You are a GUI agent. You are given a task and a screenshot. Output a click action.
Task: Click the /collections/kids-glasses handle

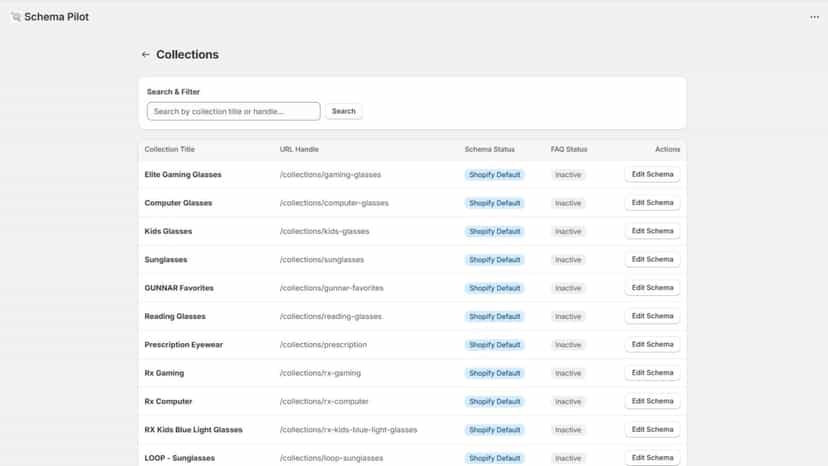(324, 231)
